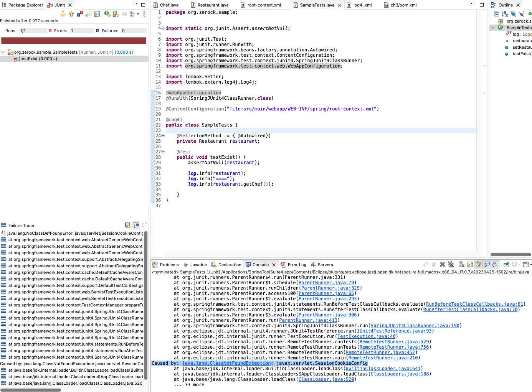Screen dimensions: 532x392
Task: Open log4j.xml editor tab
Action: pyautogui.click(x=359, y=5)
